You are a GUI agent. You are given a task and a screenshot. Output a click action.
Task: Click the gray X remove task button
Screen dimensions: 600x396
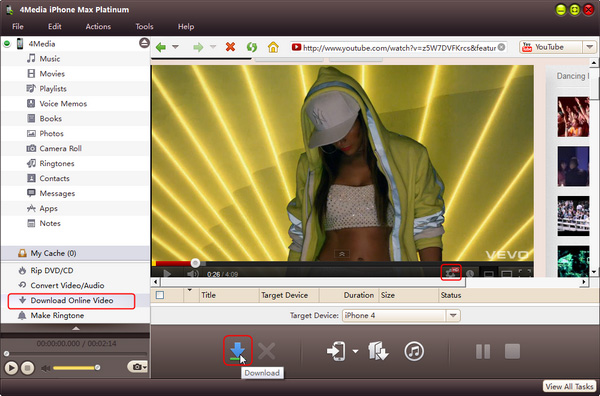tap(266, 351)
